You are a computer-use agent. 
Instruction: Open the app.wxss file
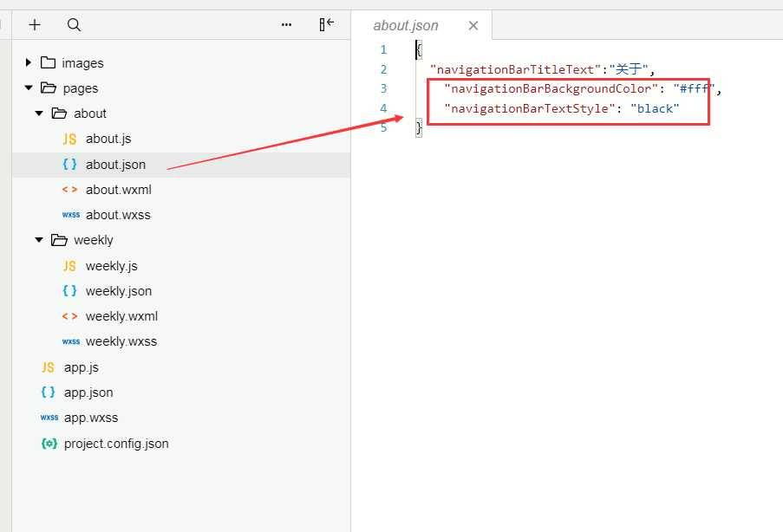pyautogui.click(x=91, y=418)
